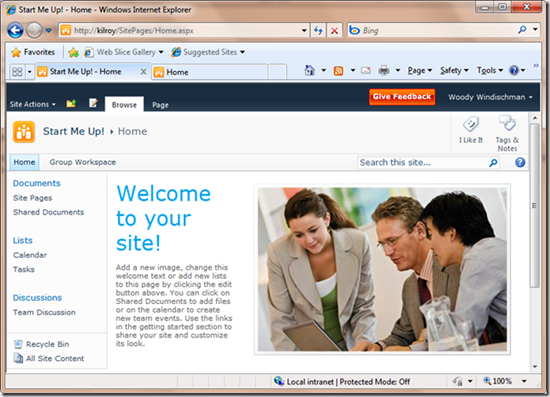Click the Print printer icon

384,70
